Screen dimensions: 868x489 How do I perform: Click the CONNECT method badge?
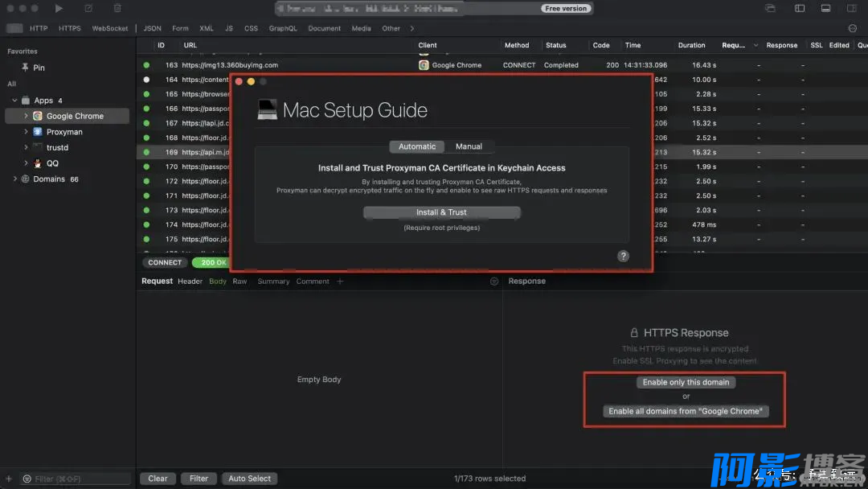165,262
